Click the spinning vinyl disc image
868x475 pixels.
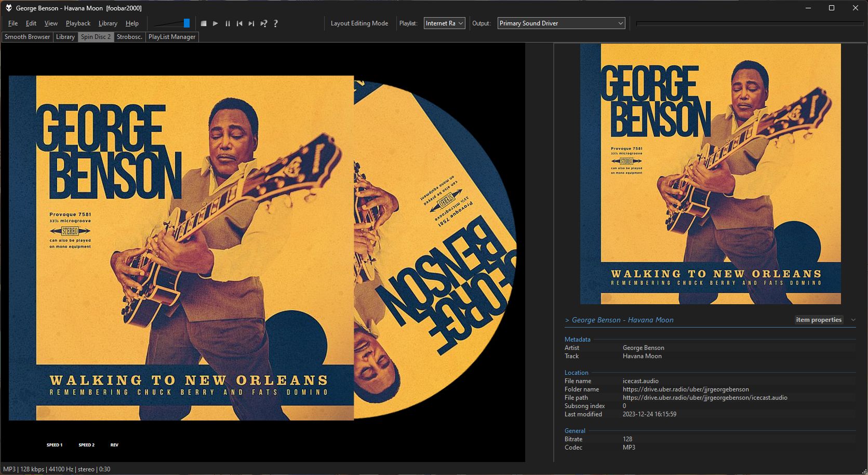pos(435,249)
